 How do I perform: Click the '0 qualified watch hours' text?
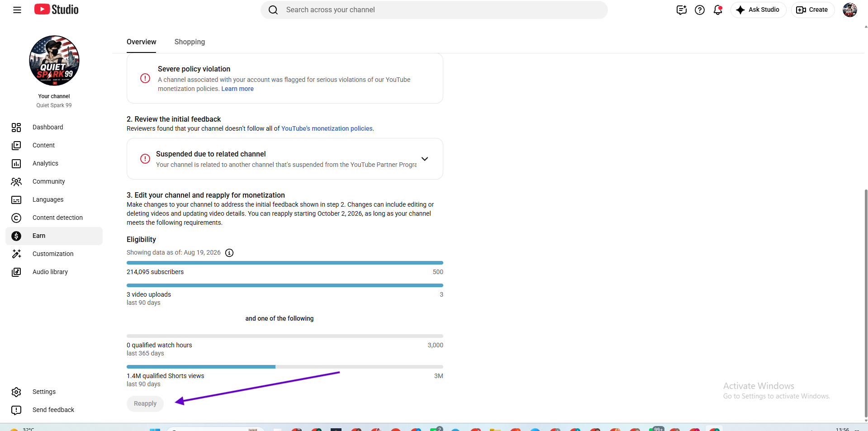(159, 346)
